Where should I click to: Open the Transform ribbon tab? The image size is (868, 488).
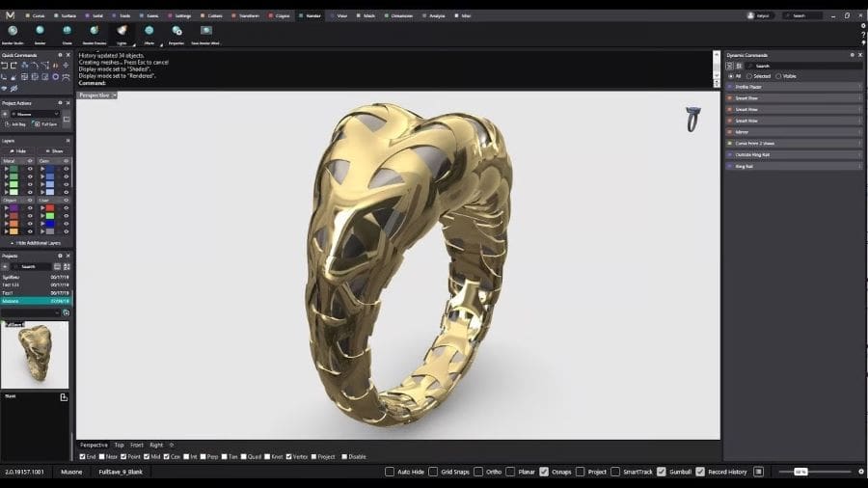[x=246, y=15]
